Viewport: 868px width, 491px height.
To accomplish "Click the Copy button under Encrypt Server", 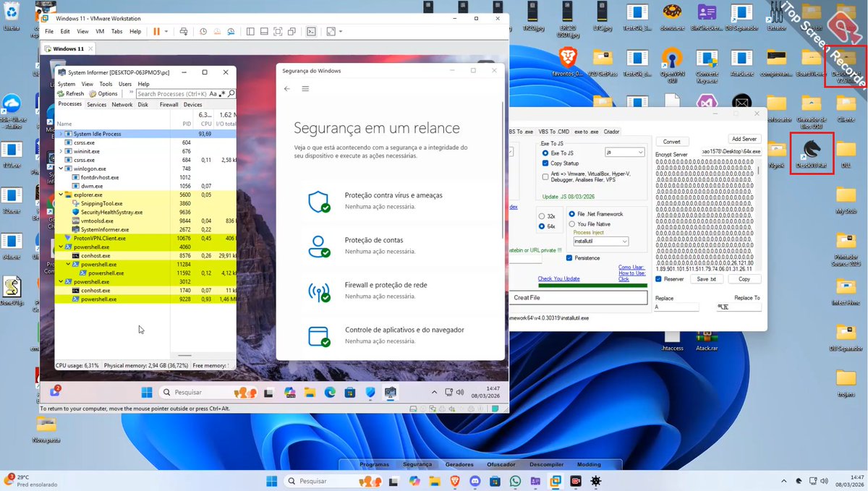I will tap(744, 279).
